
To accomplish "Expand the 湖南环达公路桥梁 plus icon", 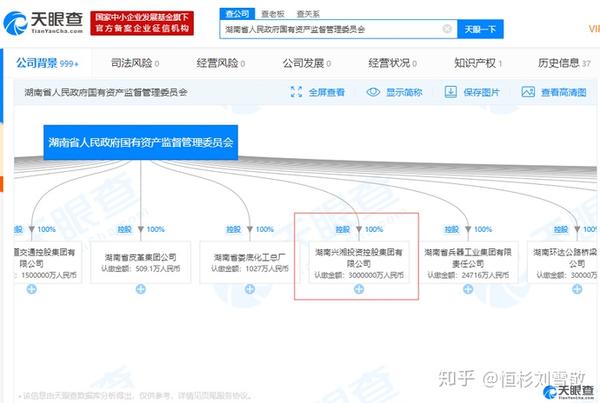I will 577,289.
